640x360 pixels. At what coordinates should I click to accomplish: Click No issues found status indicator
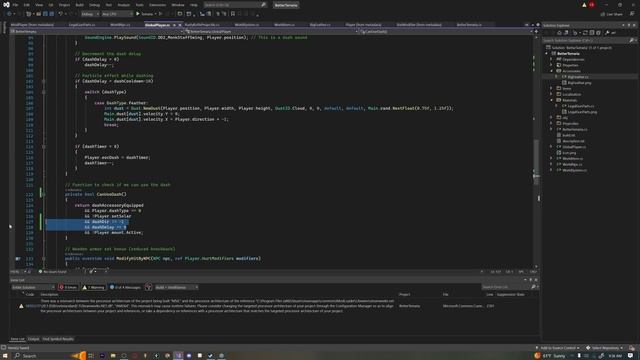(x=52, y=271)
